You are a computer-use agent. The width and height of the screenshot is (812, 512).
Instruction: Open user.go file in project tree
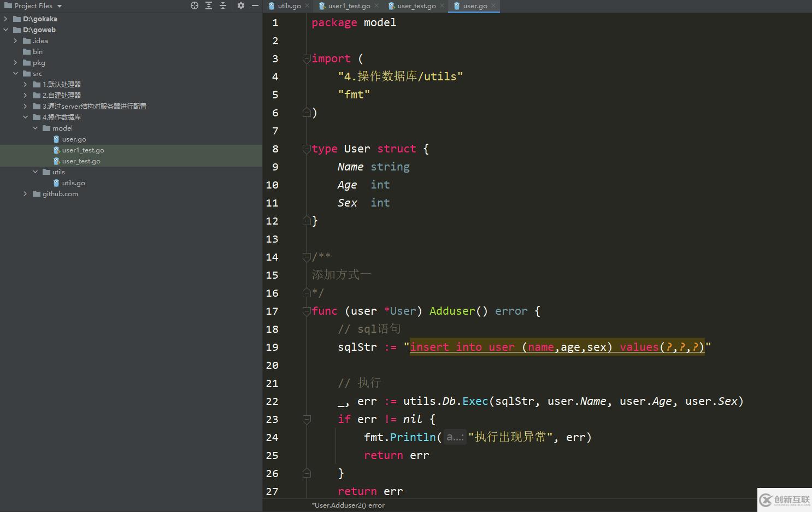74,139
